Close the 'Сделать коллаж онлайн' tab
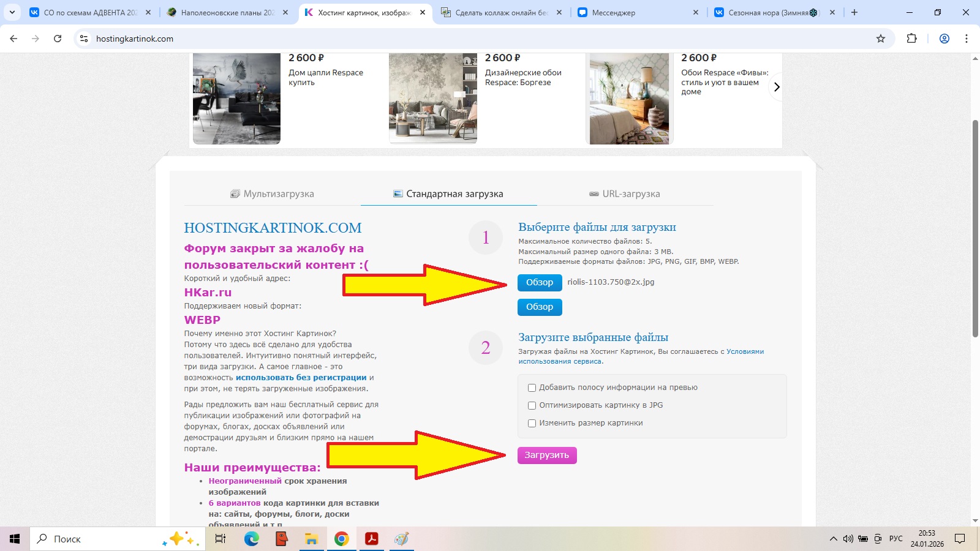This screenshot has height=551, width=980. coord(559,12)
